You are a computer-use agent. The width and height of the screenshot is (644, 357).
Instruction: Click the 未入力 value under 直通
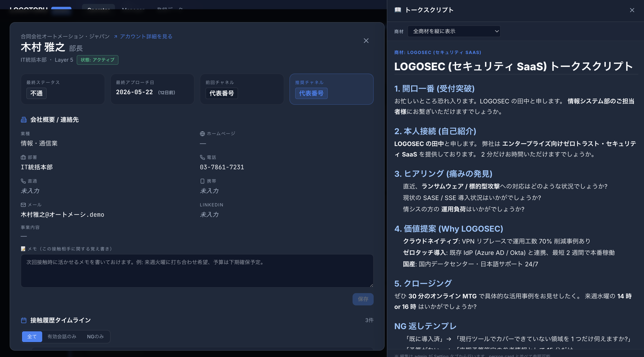click(x=30, y=191)
